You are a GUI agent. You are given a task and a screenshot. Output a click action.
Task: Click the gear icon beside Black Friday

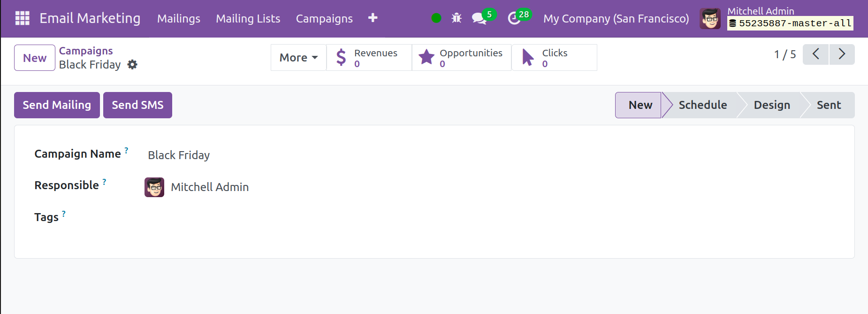click(x=132, y=65)
